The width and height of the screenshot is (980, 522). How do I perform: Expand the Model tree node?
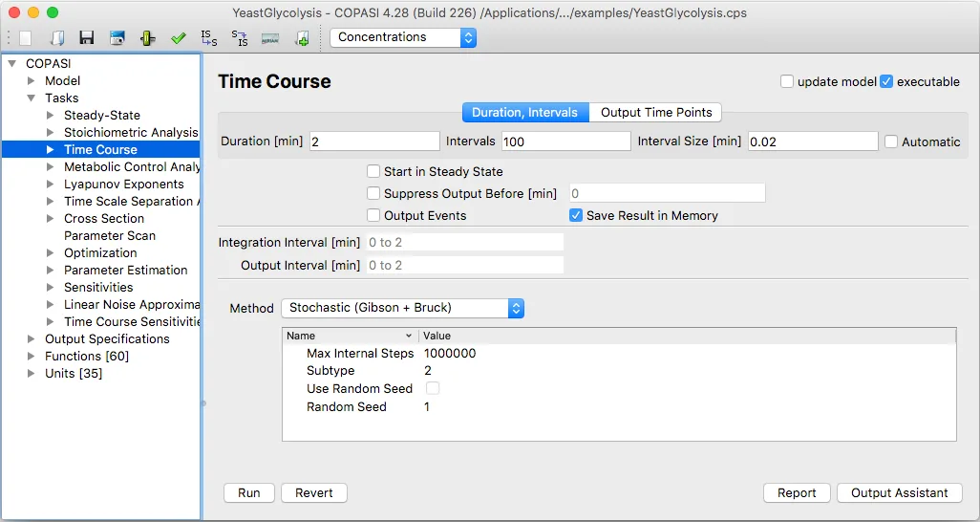[31, 80]
